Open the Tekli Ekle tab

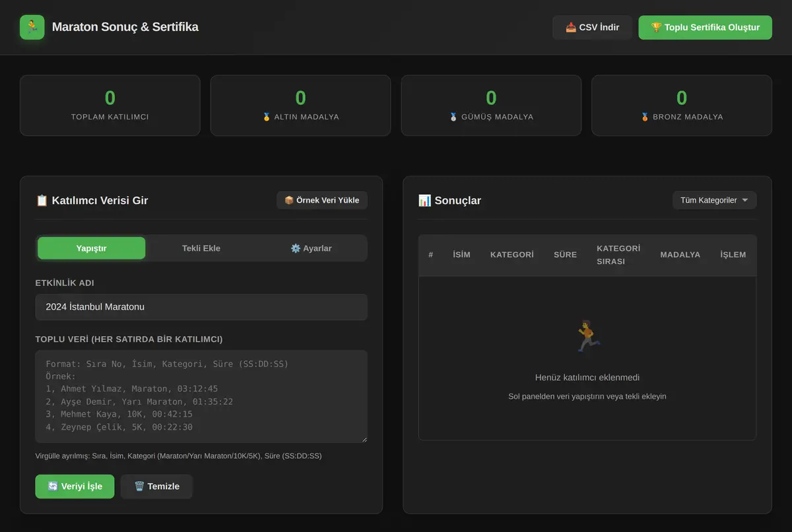(x=201, y=248)
